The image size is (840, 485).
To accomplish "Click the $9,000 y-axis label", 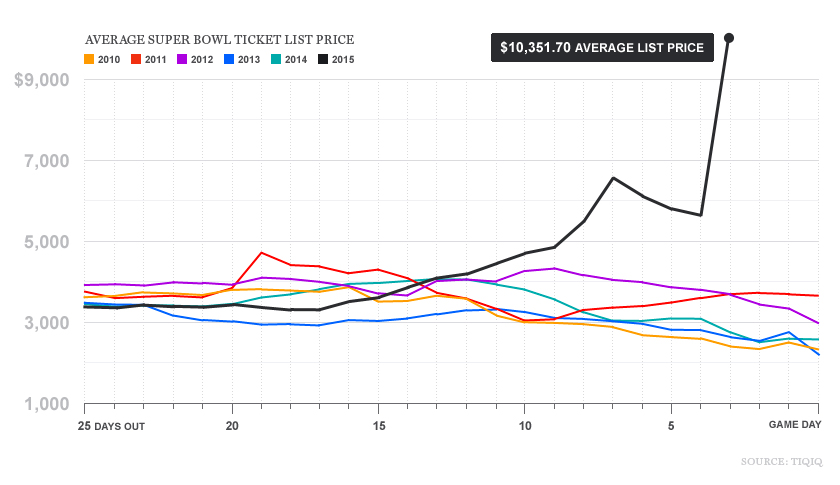I will pyautogui.click(x=41, y=80).
